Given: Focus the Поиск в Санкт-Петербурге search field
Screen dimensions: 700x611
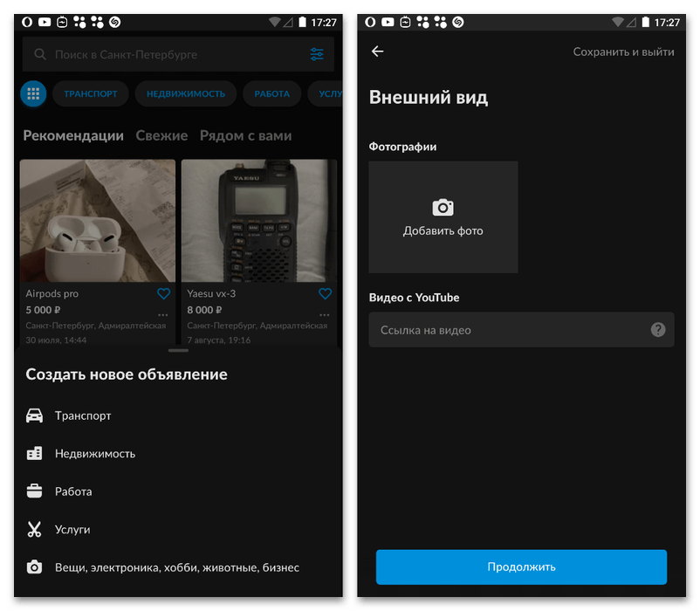Looking at the screenshot, I should point(178,54).
